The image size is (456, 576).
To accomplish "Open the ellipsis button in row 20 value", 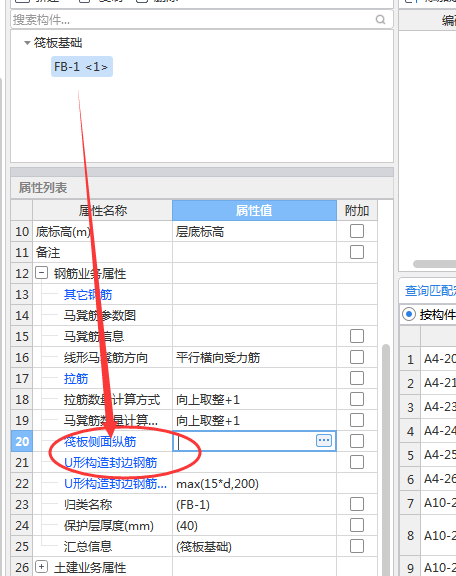I will tap(324, 440).
